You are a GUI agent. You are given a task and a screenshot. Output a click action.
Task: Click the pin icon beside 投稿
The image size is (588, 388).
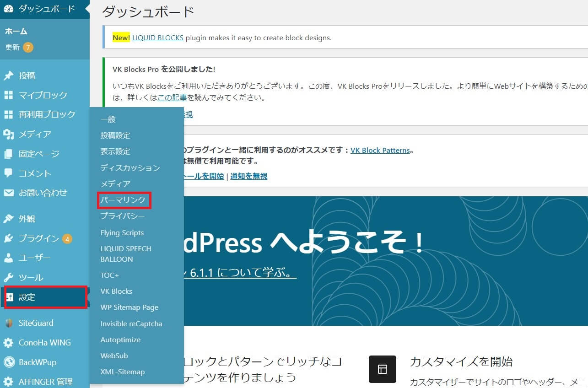[x=8, y=75]
